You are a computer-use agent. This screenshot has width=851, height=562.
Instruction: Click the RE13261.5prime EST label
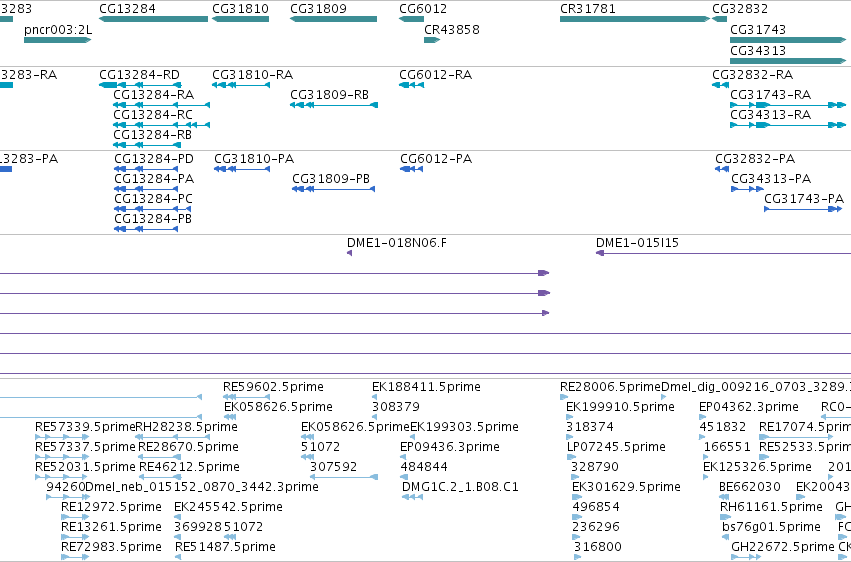coord(111,527)
